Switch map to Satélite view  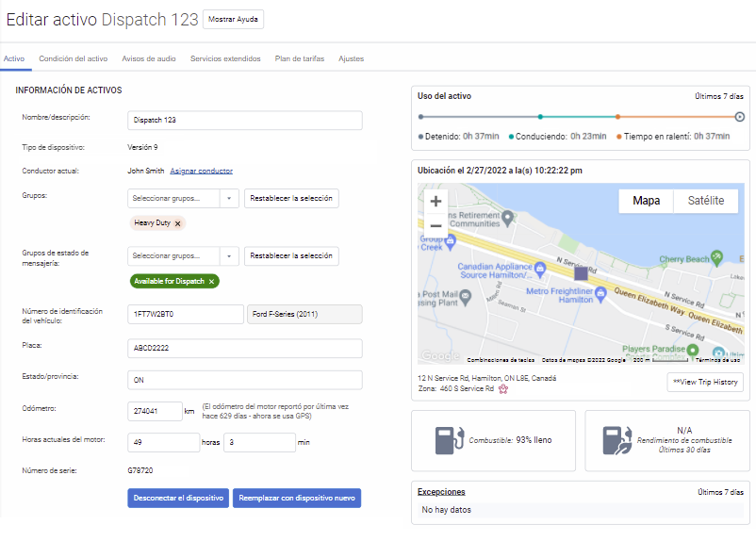(706, 201)
